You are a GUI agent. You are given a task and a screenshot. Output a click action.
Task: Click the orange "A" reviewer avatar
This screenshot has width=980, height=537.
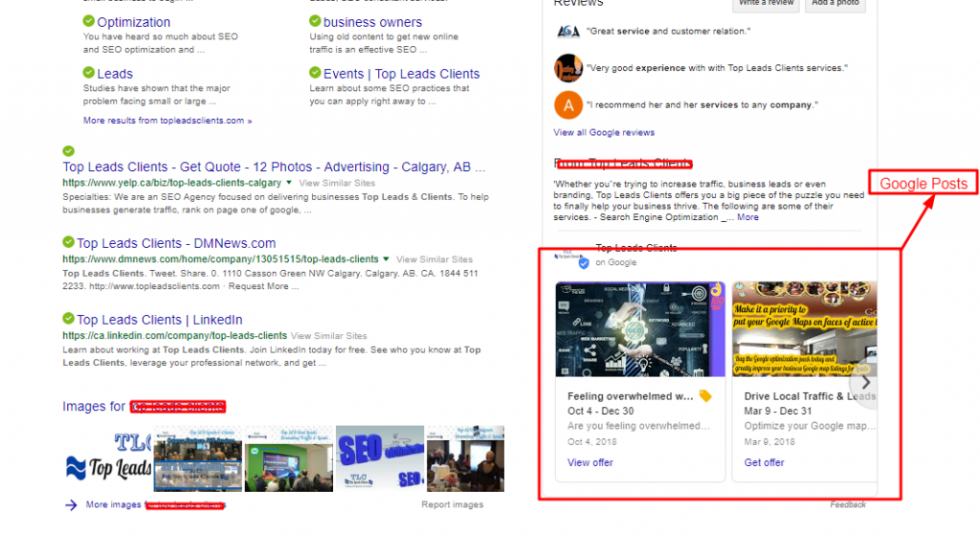click(x=568, y=104)
